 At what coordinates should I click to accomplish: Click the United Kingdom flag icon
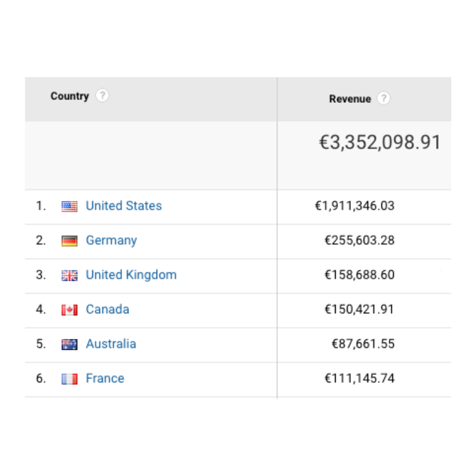(69, 276)
